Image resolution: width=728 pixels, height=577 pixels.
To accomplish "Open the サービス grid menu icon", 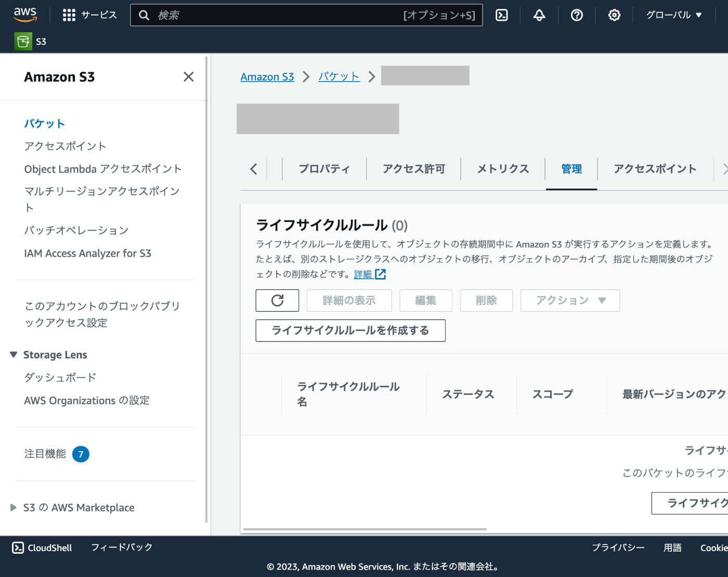I will tap(69, 15).
